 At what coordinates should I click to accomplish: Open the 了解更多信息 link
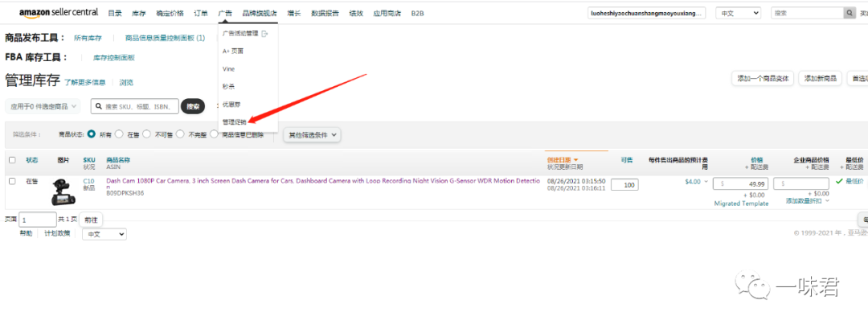tap(84, 83)
